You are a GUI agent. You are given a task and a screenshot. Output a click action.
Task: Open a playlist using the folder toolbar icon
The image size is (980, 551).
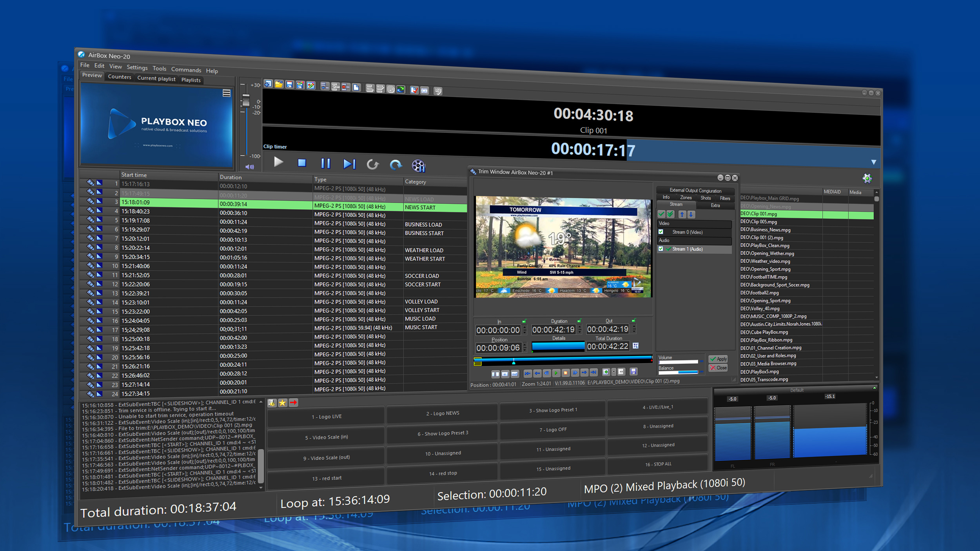[x=278, y=85]
